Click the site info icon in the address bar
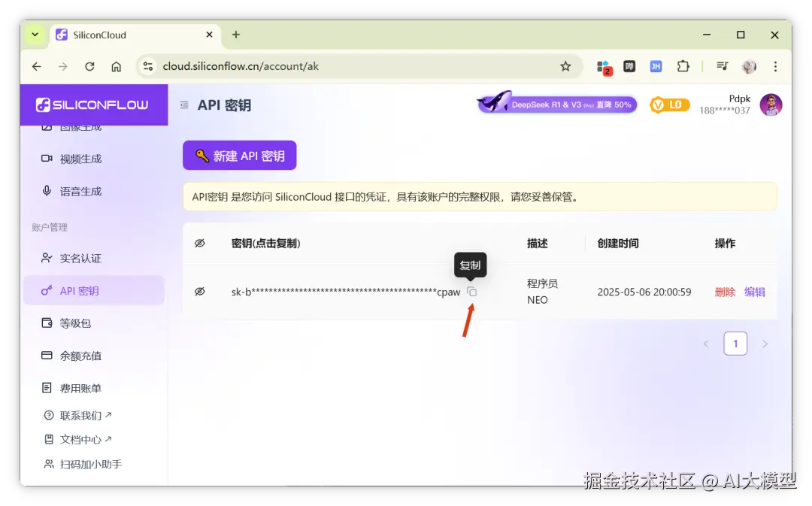812x506 pixels. [148, 66]
